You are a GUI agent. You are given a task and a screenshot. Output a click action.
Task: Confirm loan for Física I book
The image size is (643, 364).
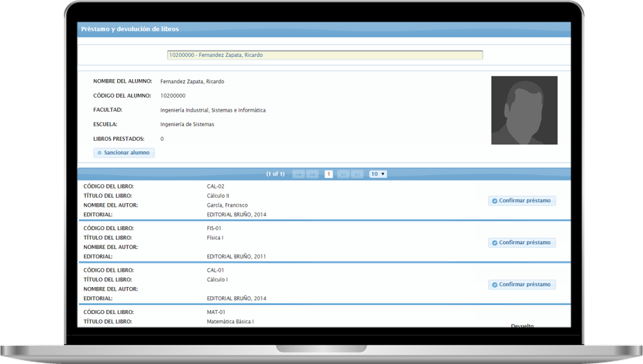[522, 243]
